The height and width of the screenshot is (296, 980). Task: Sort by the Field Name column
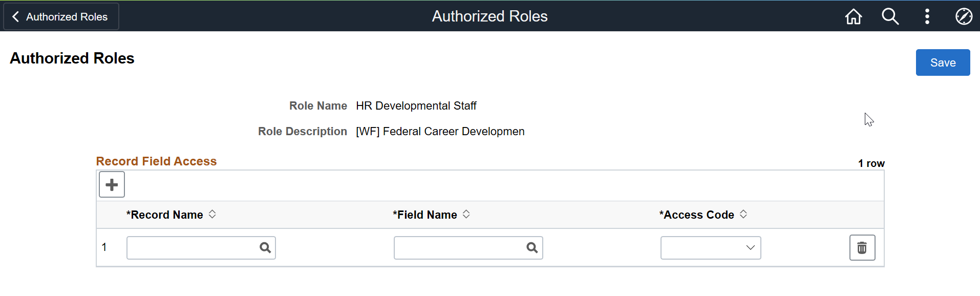point(427,215)
